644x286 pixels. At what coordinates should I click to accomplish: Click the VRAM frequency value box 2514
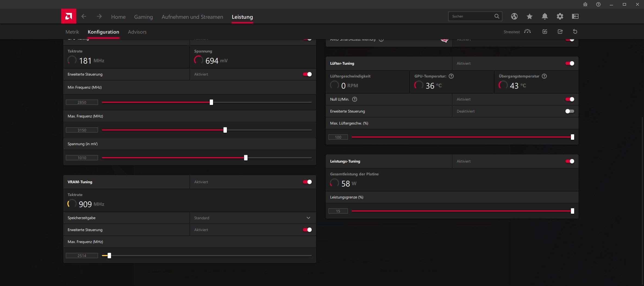82,256
